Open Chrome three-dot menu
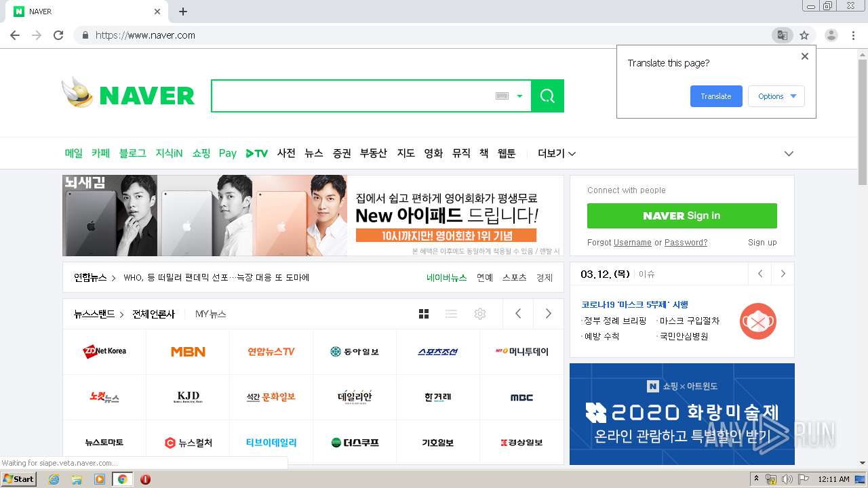The width and height of the screenshot is (868, 488). (854, 35)
